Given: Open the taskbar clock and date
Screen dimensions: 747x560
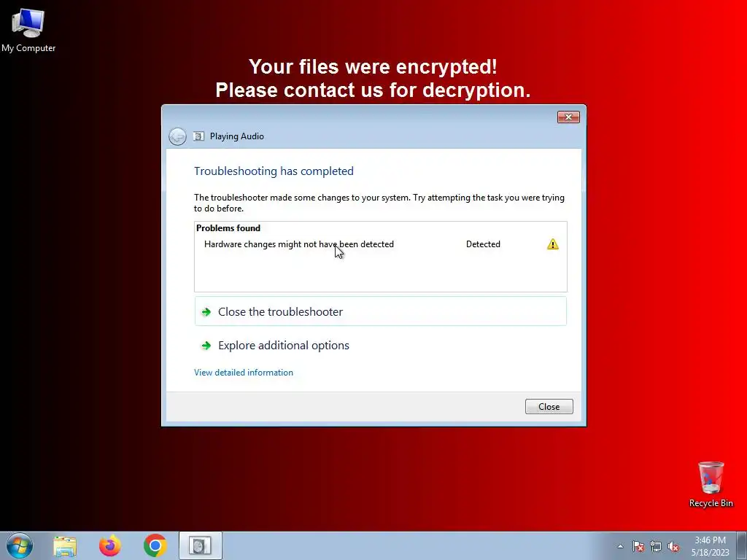Looking at the screenshot, I should [x=710, y=546].
